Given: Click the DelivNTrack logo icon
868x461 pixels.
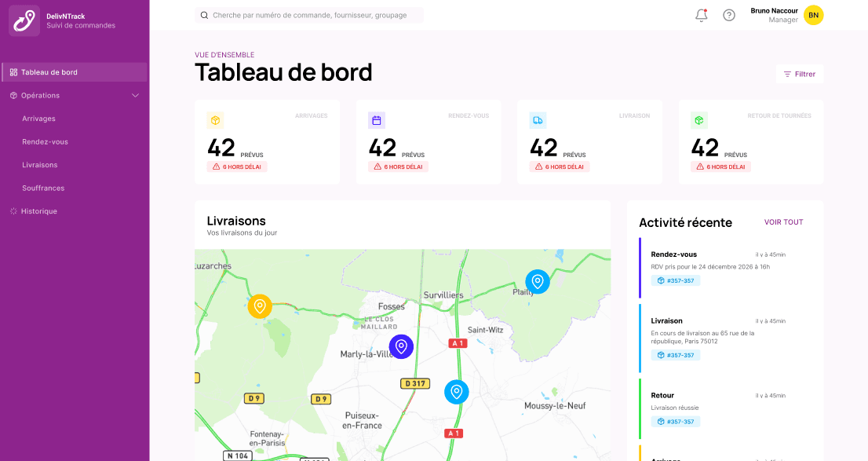Looking at the screenshot, I should [x=24, y=20].
